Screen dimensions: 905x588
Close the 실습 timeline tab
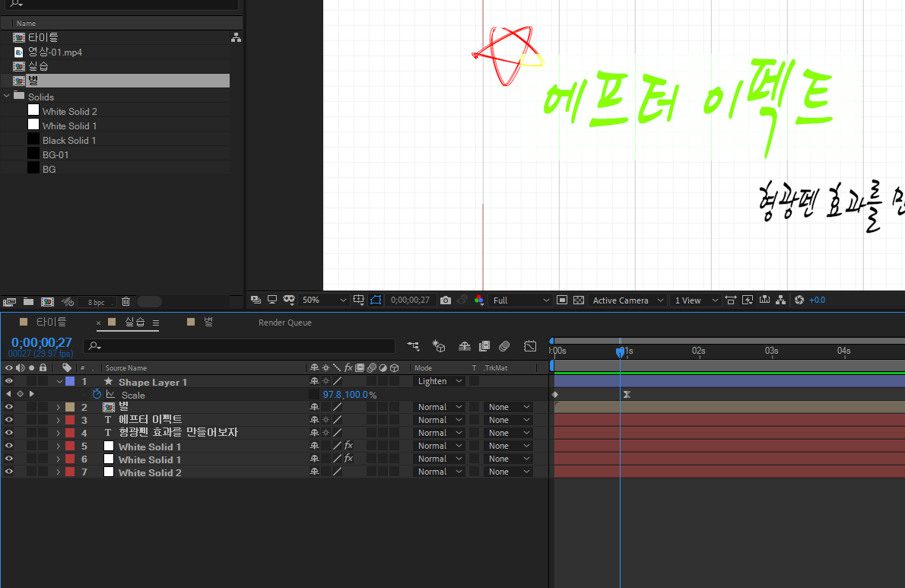pyautogui.click(x=99, y=323)
